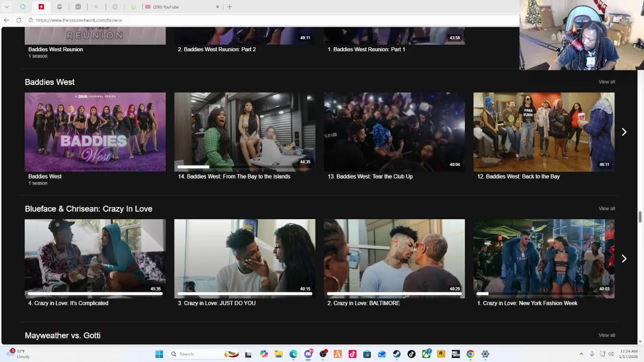Click the microphone icon in system tray
This screenshot has width=644, height=362.
592,354
